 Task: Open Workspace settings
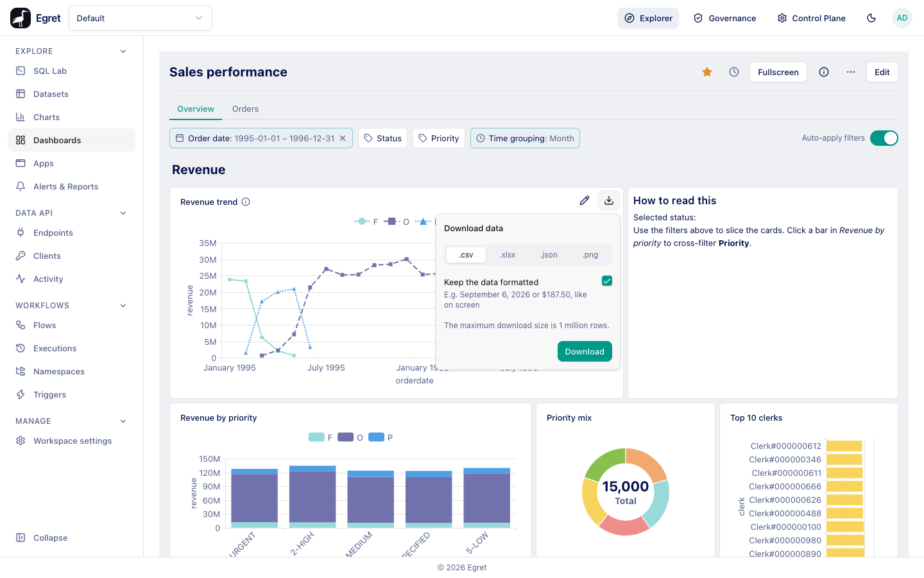pyautogui.click(x=72, y=441)
